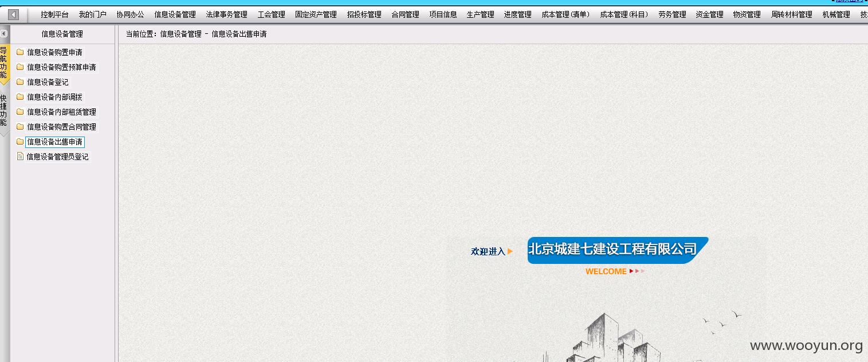Image resolution: width=868 pixels, height=362 pixels.
Task: Open the 协同办公 menu
Action: (130, 15)
